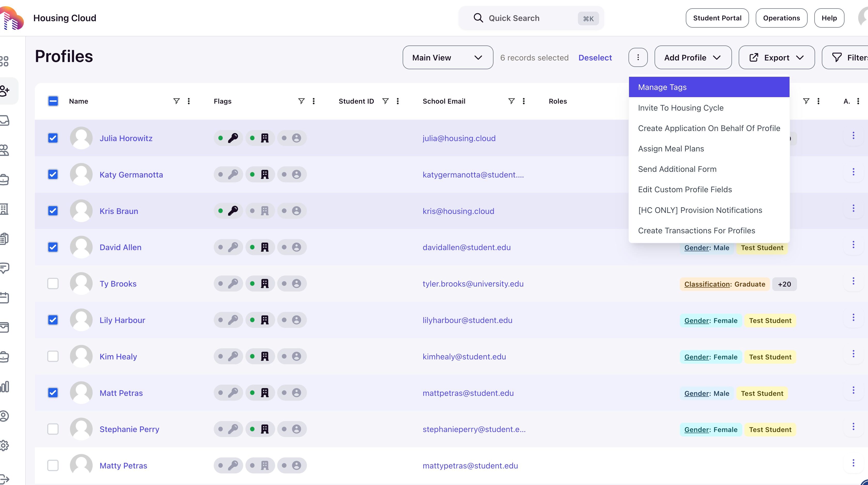Image resolution: width=868 pixels, height=485 pixels.
Task: Check the Ty Brooks row checkbox
Action: coord(53,284)
